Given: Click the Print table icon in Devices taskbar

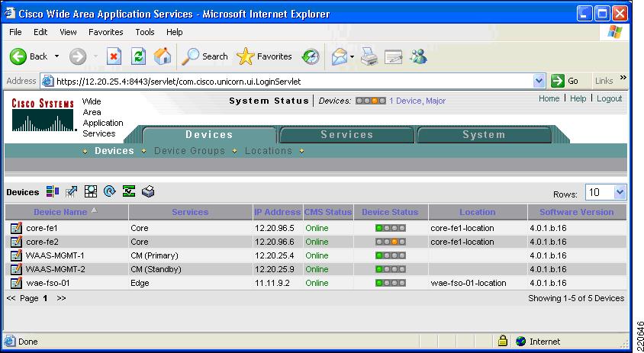Looking at the screenshot, I should (x=148, y=191).
